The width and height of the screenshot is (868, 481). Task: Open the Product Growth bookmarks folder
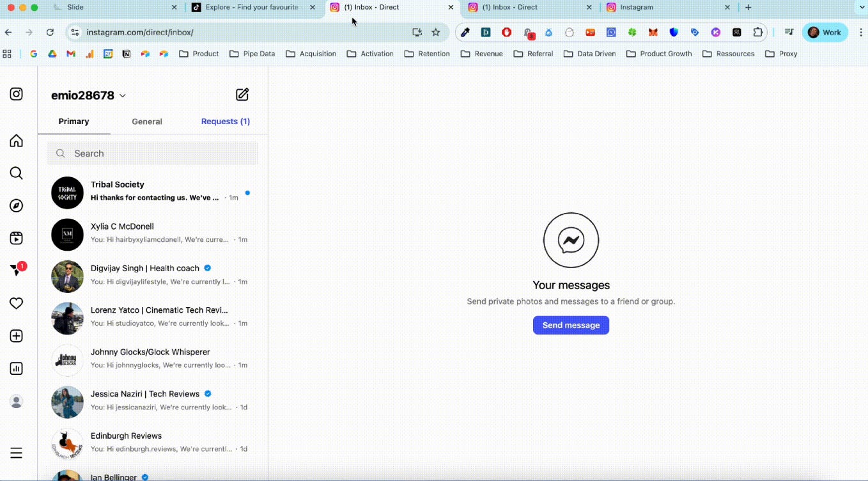(x=659, y=54)
